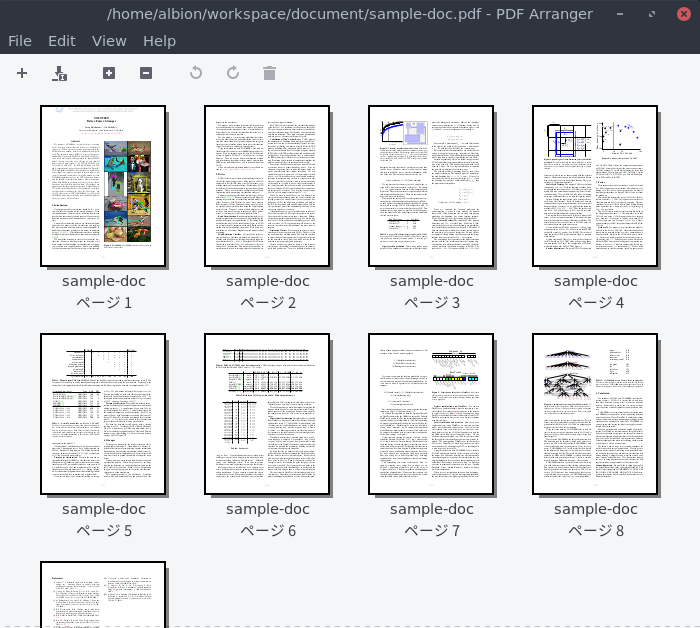
Task: Select the page 2 thumbnail
Action: [266, 186]
